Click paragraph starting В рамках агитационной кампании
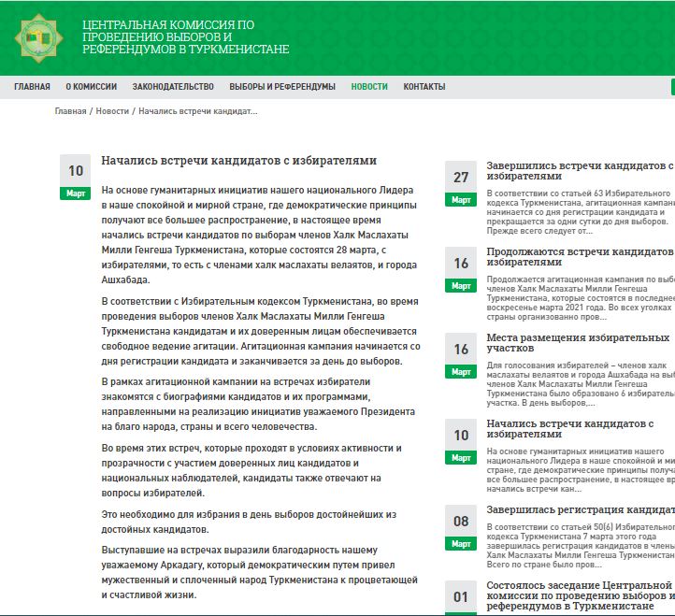The height and width of the screenshot is (616, 675). (258, 404)
